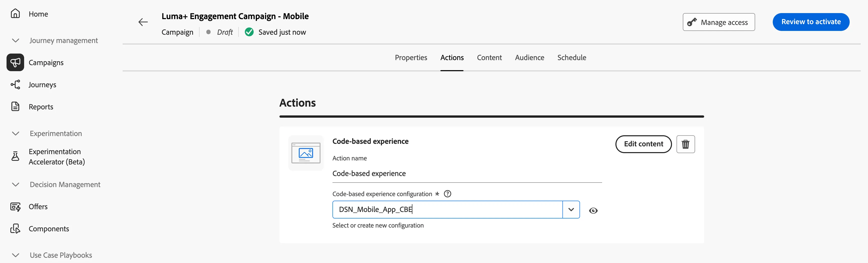The height and width of the screenshot is (263, 868).
Task: Switch to the Audience tab
Action: (529, 58)
